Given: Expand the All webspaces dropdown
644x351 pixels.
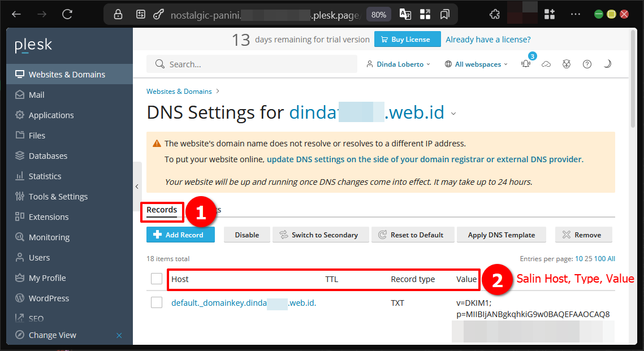Looking at the screenshot, I should (477, 64).
